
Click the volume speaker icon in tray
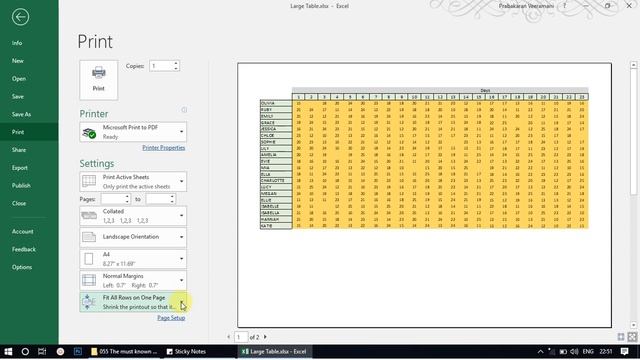[574, 352]
